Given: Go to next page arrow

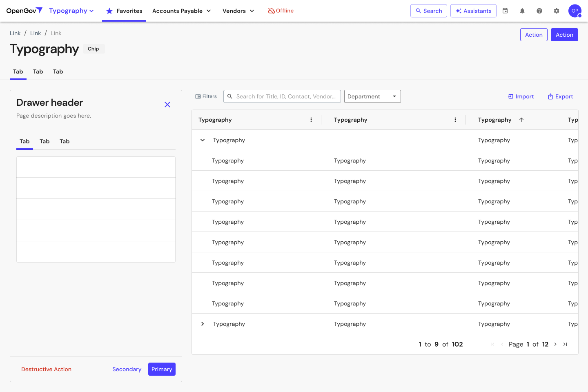Looking at the screenshot, I should [x=555, y=344].
